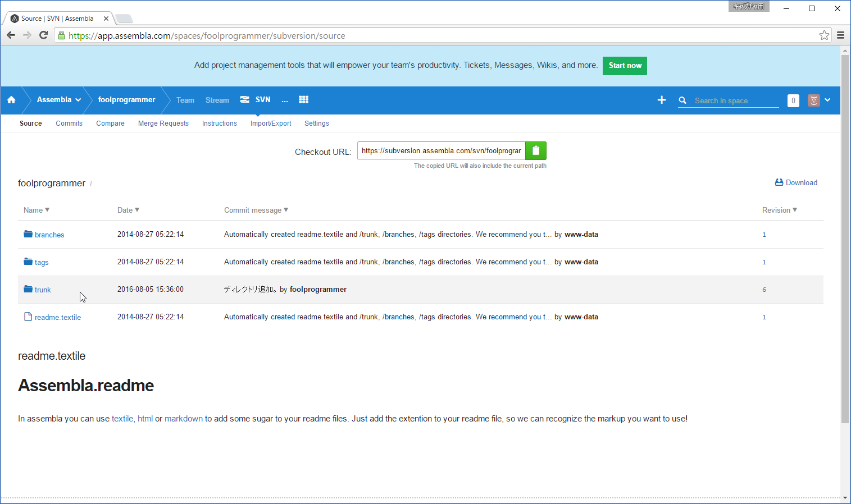Go forward in browser history
The width and height of the screenshot is (851, 504).
click(27, 35)
